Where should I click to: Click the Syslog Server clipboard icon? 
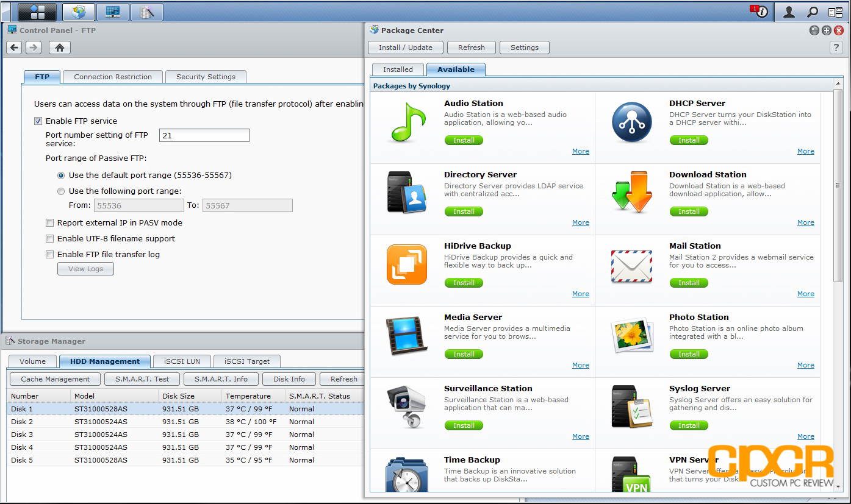(632, 406)
